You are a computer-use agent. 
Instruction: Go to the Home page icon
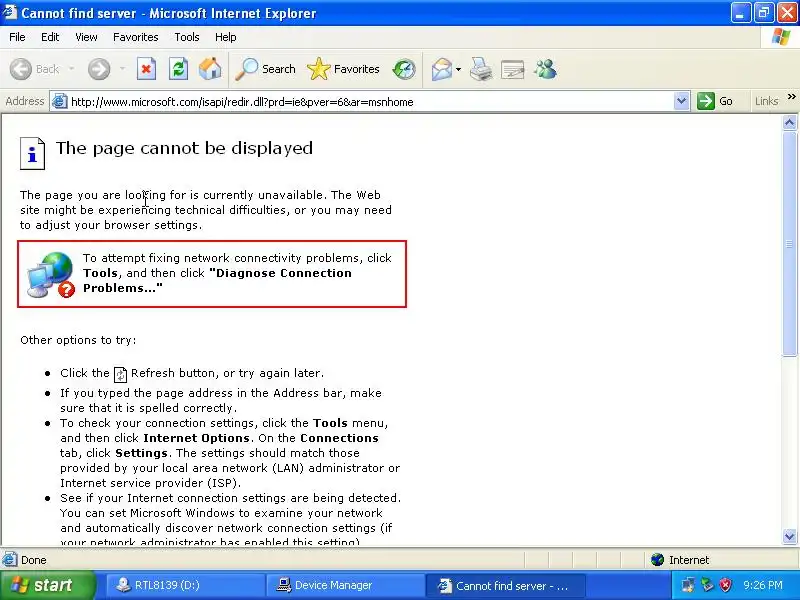pyautogui.click(x=210, y=69)
